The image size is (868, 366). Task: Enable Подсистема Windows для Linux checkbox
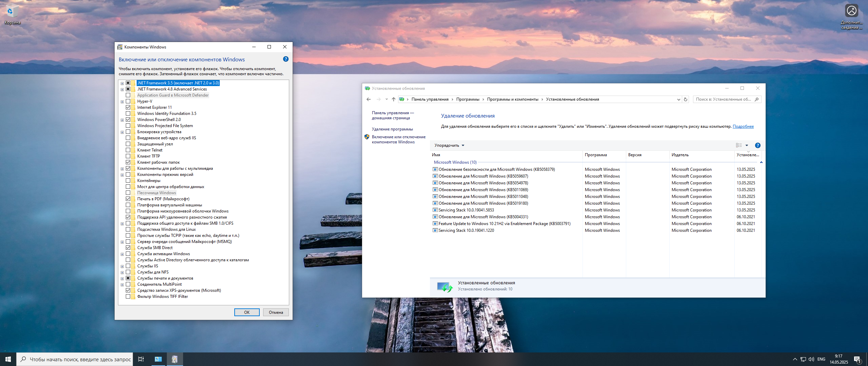128,229
